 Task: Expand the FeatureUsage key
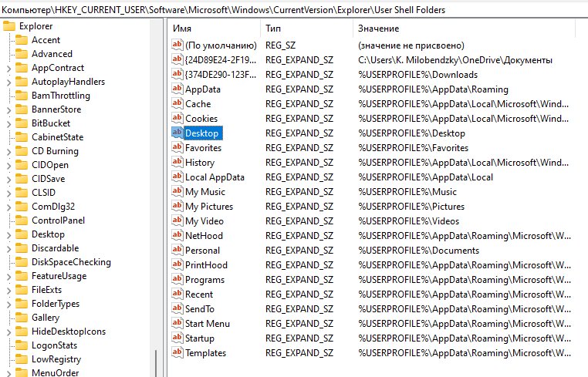coord(9,277)
